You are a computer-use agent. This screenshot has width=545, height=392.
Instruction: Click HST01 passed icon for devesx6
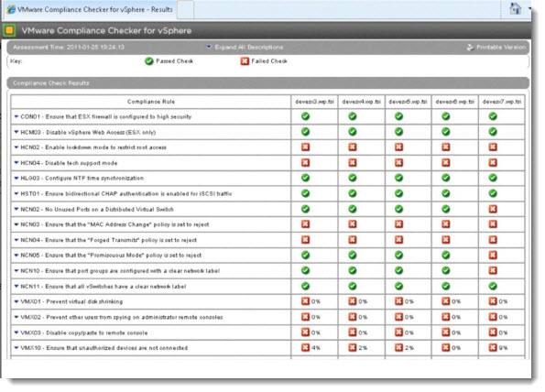(x=446, y=193)
